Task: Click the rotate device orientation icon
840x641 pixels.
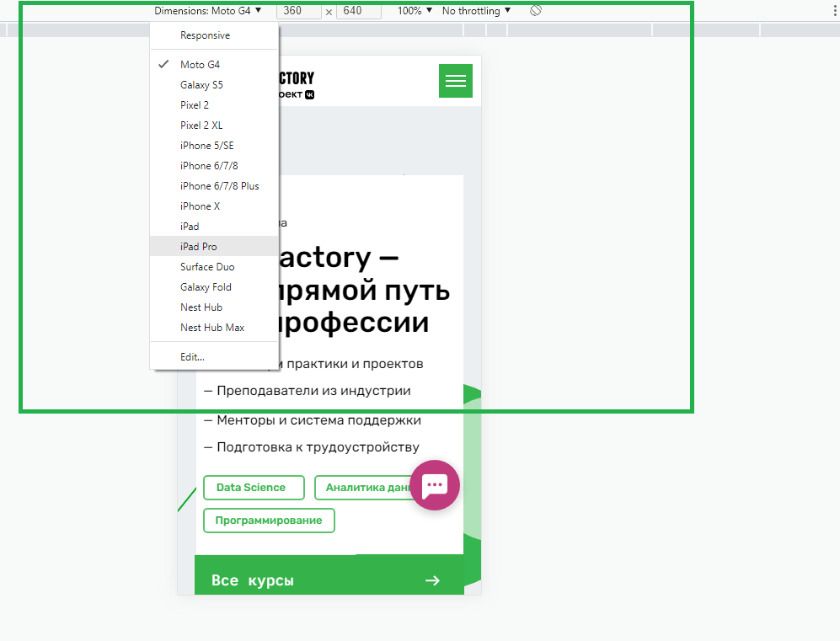Action: [x=536, y=11]
